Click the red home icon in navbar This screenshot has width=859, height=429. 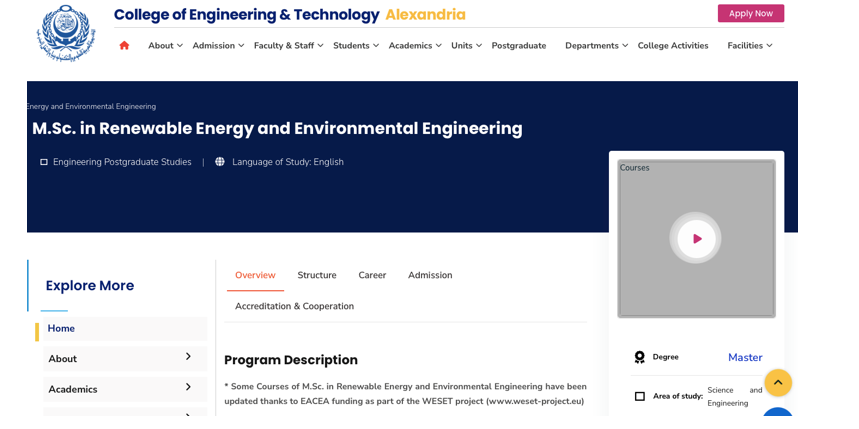(x=124, y=45)
